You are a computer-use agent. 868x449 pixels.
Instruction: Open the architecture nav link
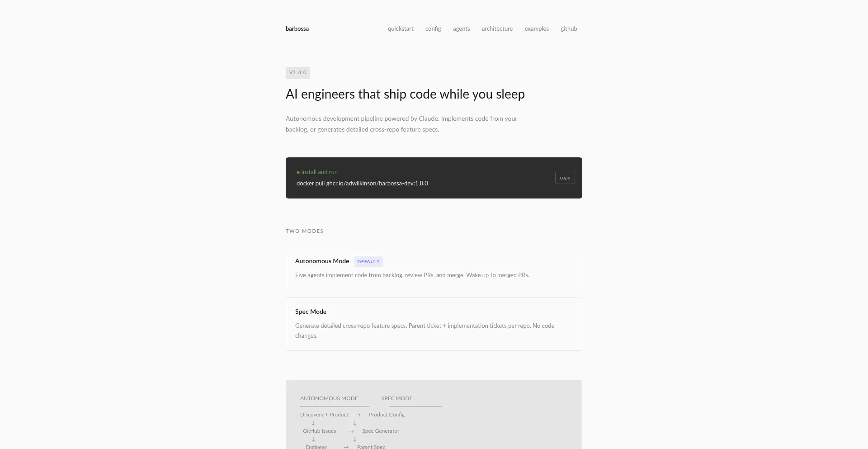[x=497, y=29]
